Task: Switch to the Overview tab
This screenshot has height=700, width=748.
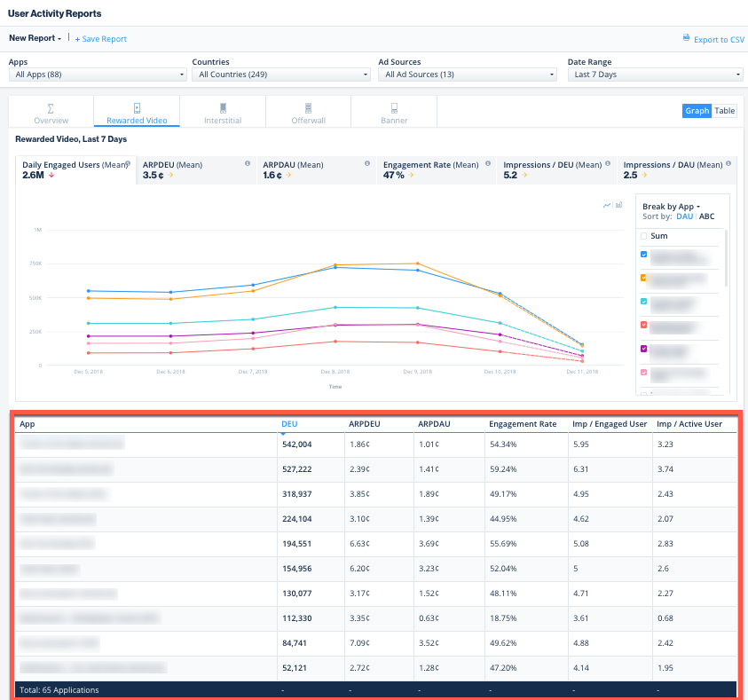Action: [51, 112]
